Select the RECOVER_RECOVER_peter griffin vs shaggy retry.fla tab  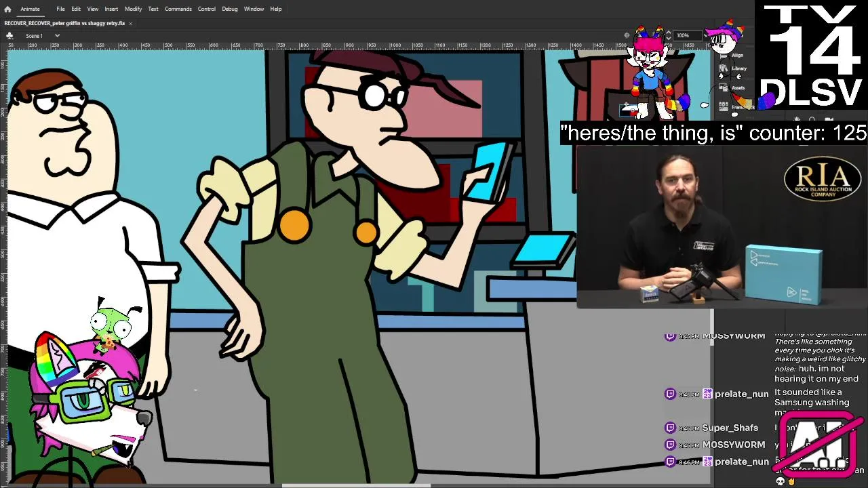[x=64, y=23]
